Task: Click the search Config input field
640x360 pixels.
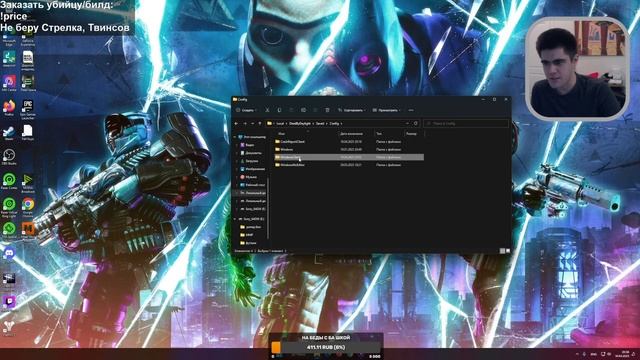Action: point(466,123)
